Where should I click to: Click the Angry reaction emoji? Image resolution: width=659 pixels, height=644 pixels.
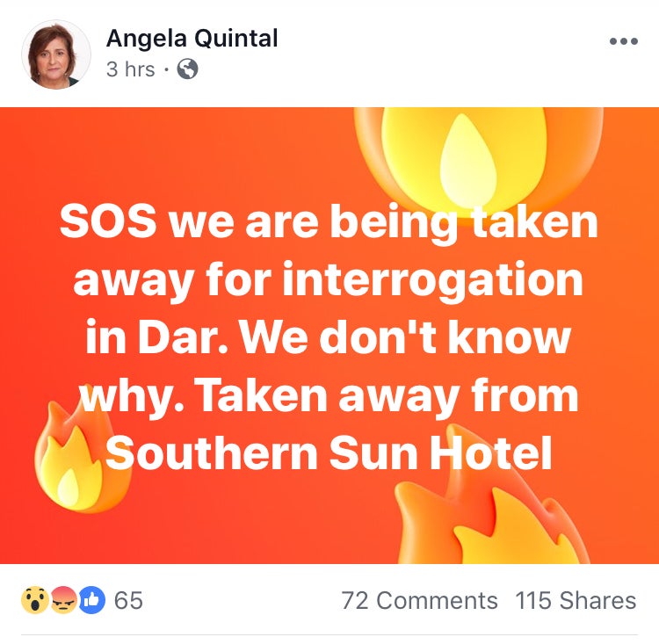63,600
